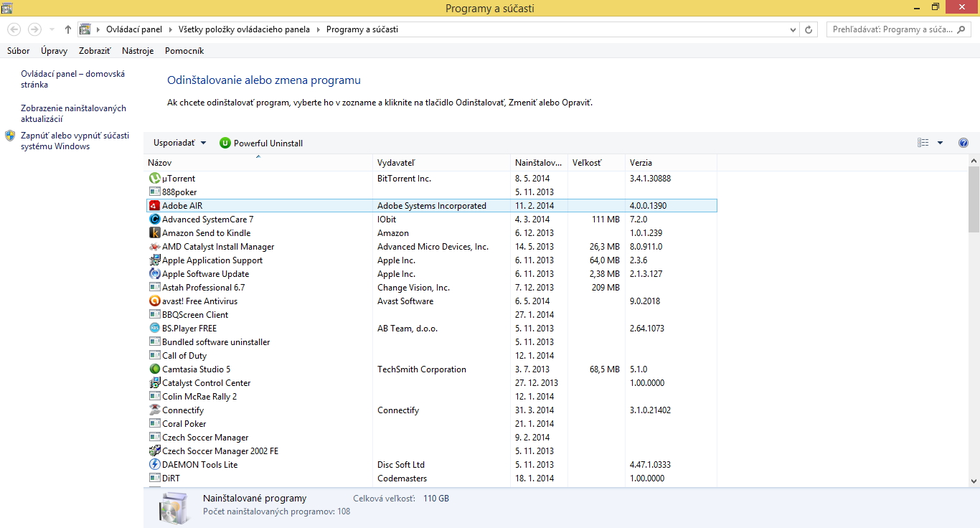This screenshot has width=980, height=528.
Task: Open the Nástroje menu
Action: tap(138, 51)
